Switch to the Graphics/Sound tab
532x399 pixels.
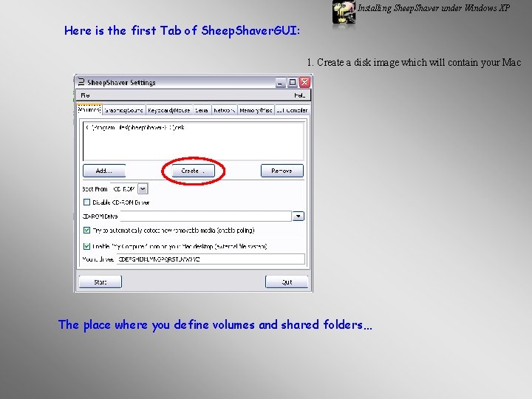pyautogui.click(x=124, y=110)
